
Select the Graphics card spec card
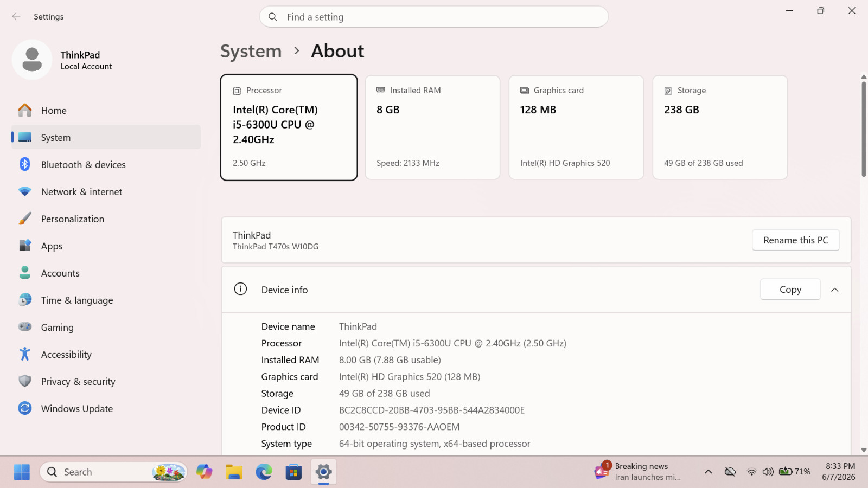[x=576, y=127]
